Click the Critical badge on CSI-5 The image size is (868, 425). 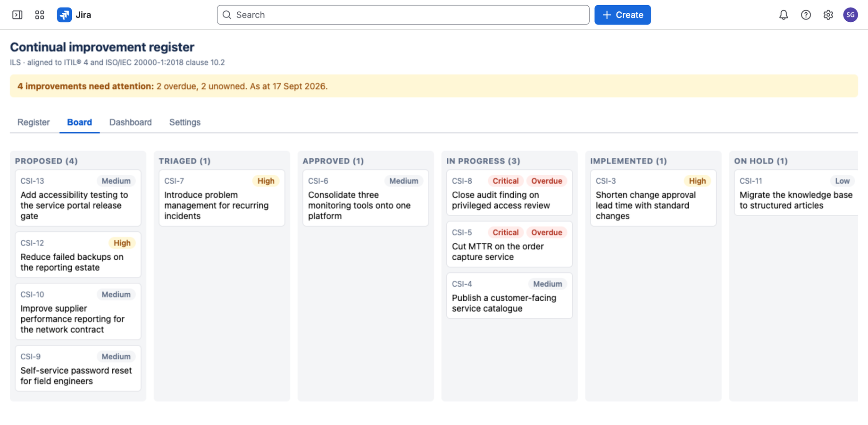[505, 232]
